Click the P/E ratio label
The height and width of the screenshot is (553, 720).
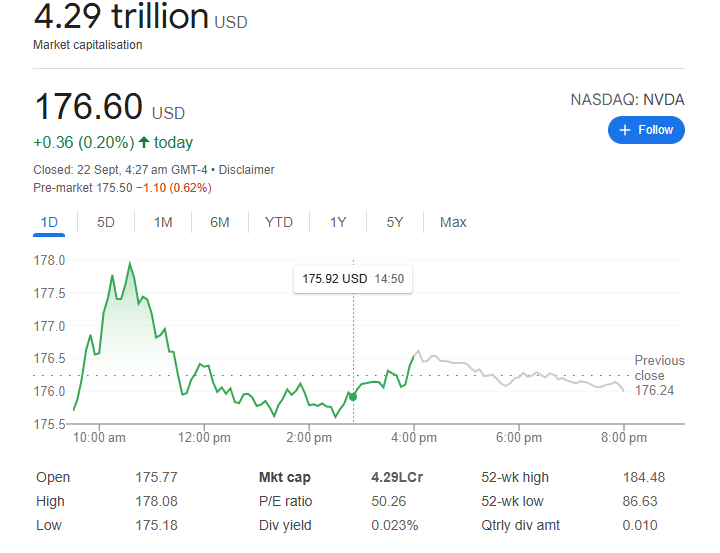pos(286,502)
